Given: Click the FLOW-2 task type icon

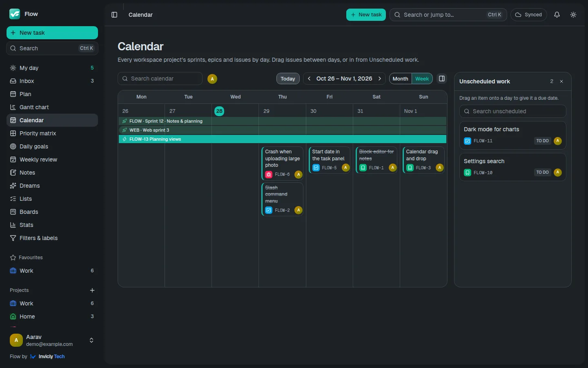Looking at the screenshot, I should point(269,210).
